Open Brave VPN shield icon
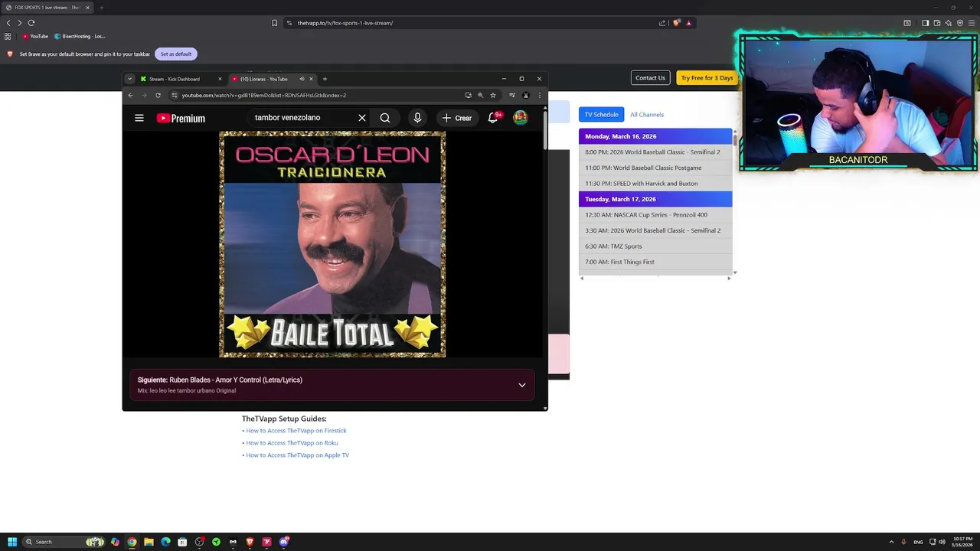Image resolution: width=980 pixels, height=551 pixels. pos(960,23)
